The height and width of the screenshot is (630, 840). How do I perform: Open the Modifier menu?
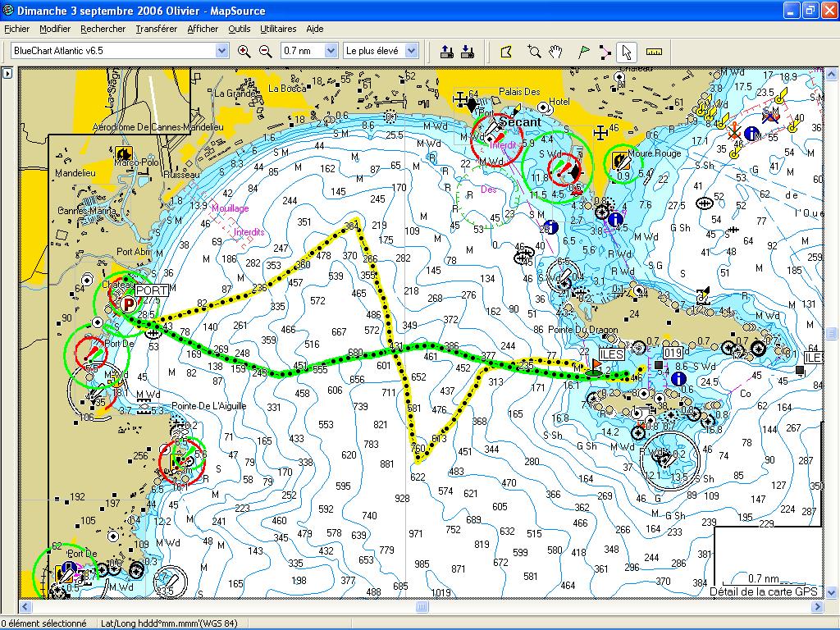click(55, 29)
